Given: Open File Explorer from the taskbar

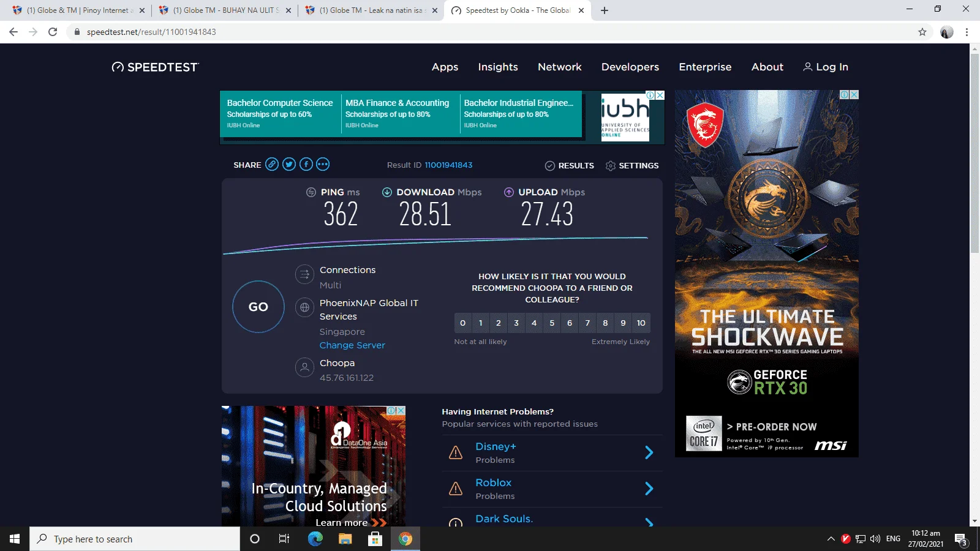Looking at the screenshot, I should (345, 539).
